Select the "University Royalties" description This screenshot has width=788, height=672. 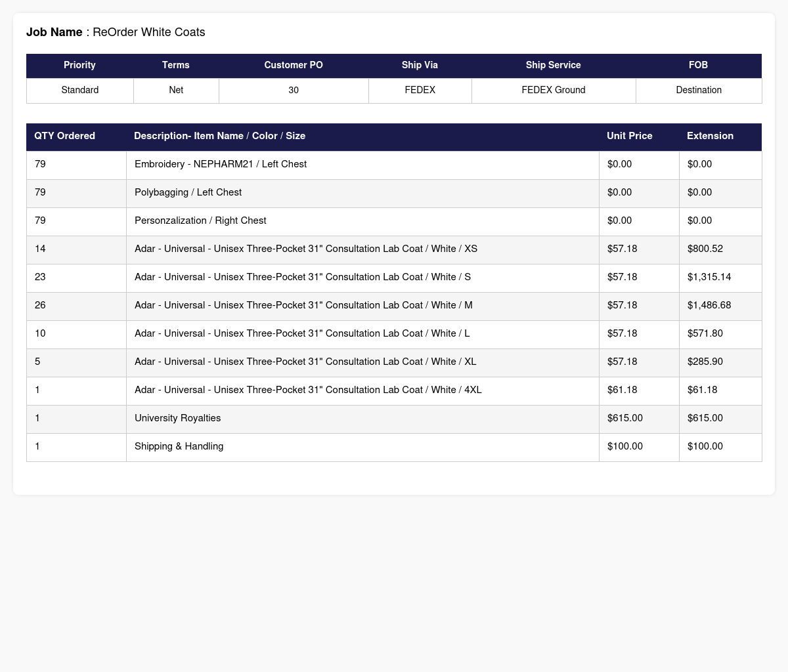177,418
